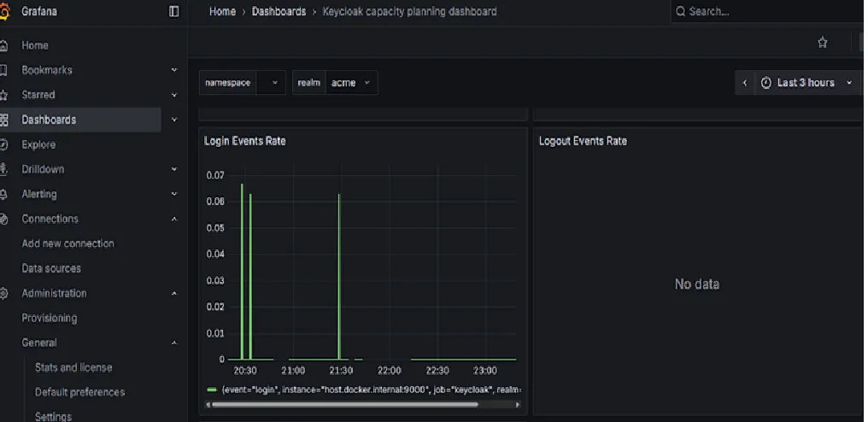This screenshot has height=422, width=868.
Task: Collapse the Administration section chevron
Action: click(x=174, y=294)
